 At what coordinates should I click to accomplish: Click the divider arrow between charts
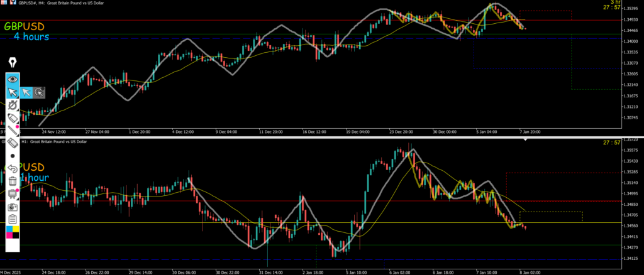click(x=526, y=138)
